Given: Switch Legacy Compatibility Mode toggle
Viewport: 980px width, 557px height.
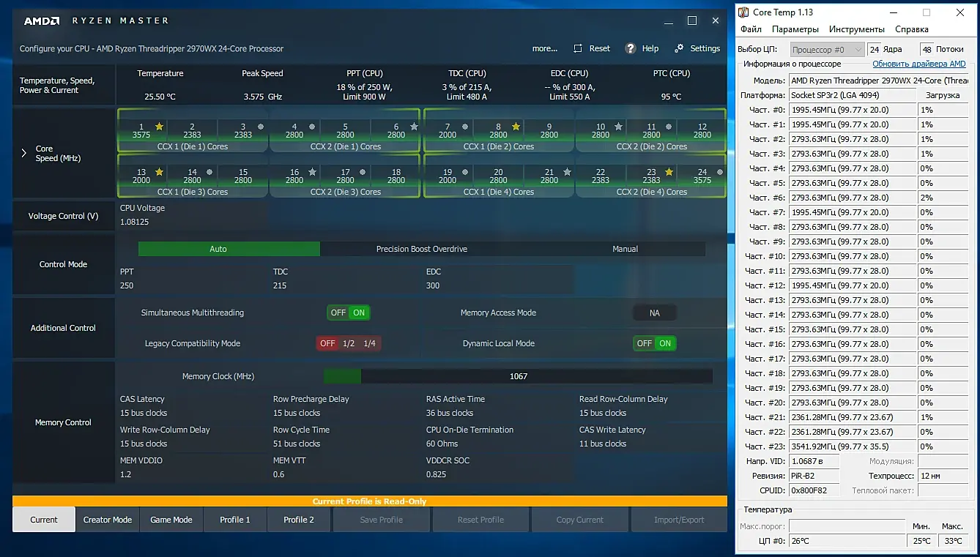Looking at the screenshot, I should coord(348,343).
